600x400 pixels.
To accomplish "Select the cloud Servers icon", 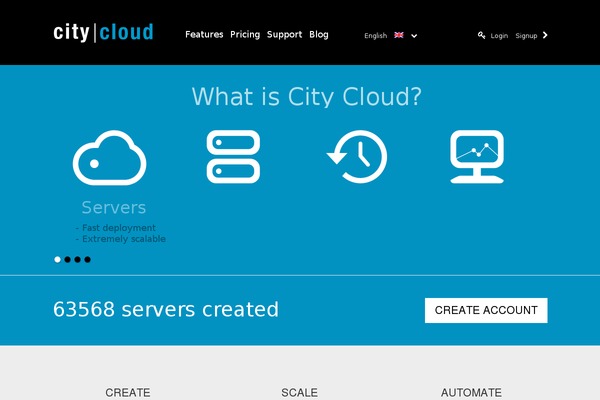I will click(109, 158).
